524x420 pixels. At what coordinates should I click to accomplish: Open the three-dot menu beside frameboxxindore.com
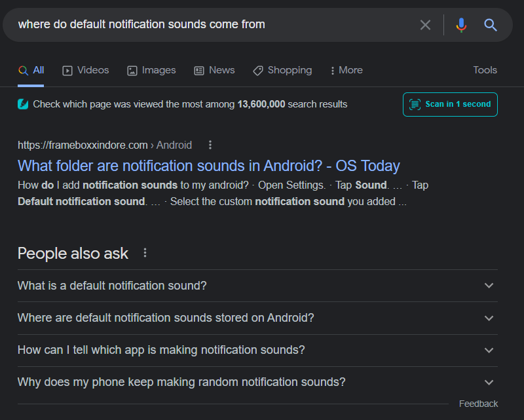coord(210,145)
